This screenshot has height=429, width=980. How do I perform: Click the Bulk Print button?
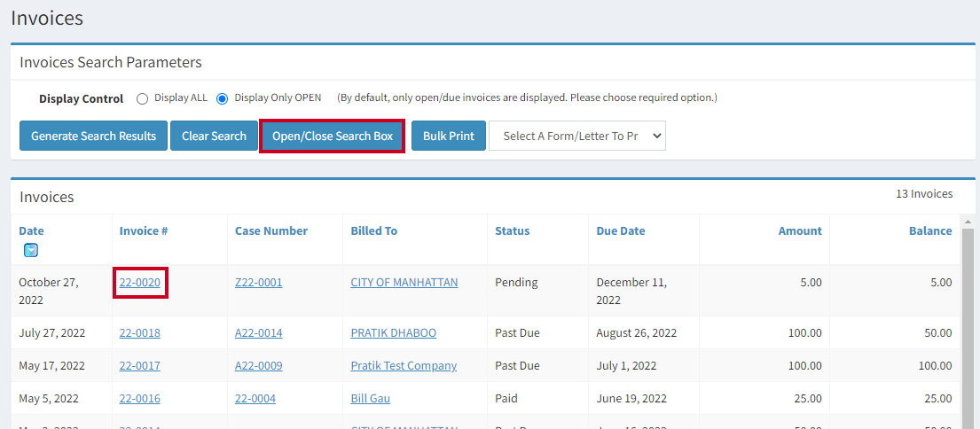click(448, 136)
